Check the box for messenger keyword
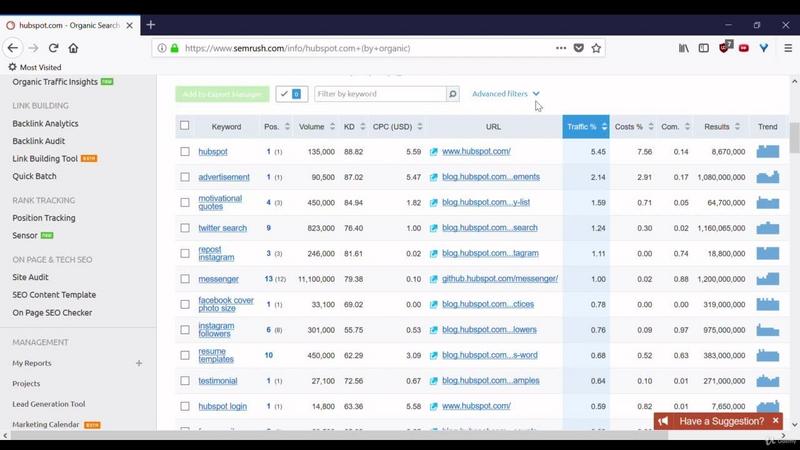 (x=185, y=279)
